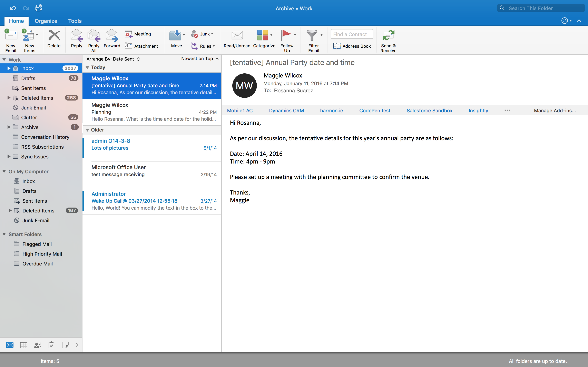The width and height of the screenshot is (588, 367).
Task: Collapse the On My Computer section
Action: coord(4,171)
